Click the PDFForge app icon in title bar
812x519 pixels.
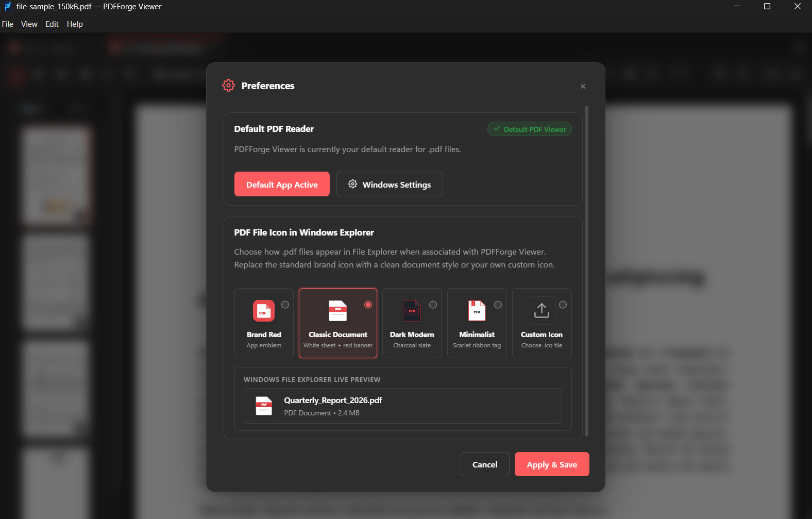(8, 7)
